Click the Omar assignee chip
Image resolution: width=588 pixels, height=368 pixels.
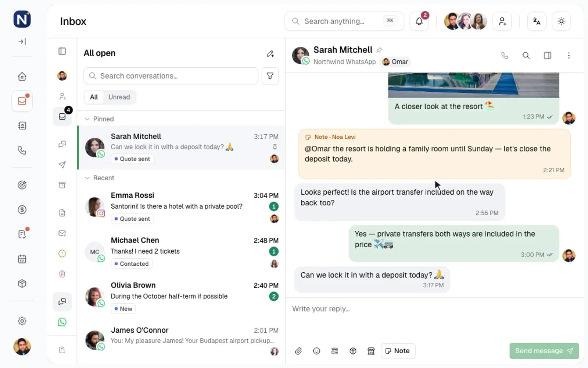coord(396,62)
